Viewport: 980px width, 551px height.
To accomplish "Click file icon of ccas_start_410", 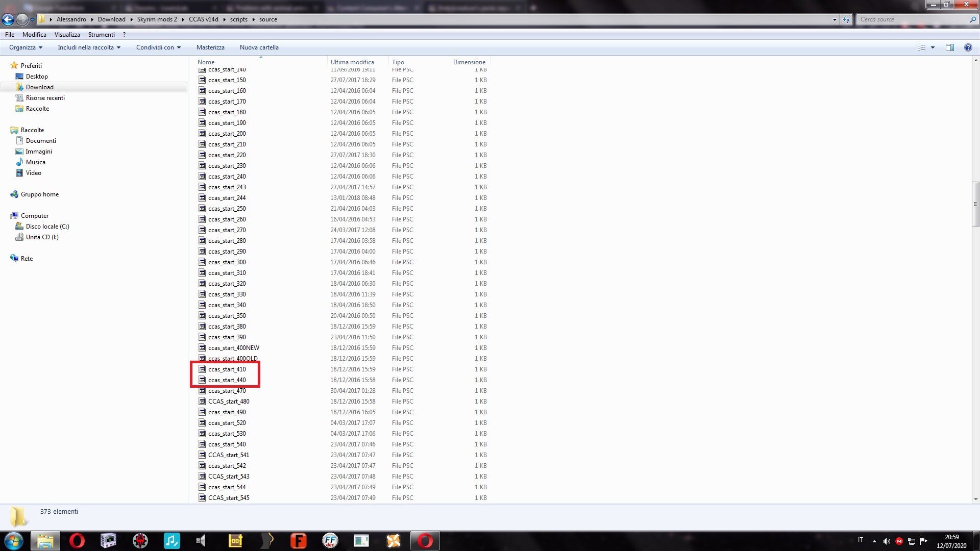I will click(x=202, y=369).
